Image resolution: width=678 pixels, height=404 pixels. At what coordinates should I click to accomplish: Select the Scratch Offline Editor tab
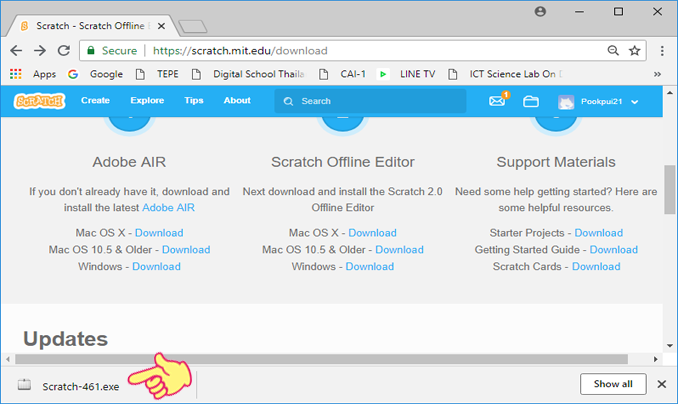point(90,26)
